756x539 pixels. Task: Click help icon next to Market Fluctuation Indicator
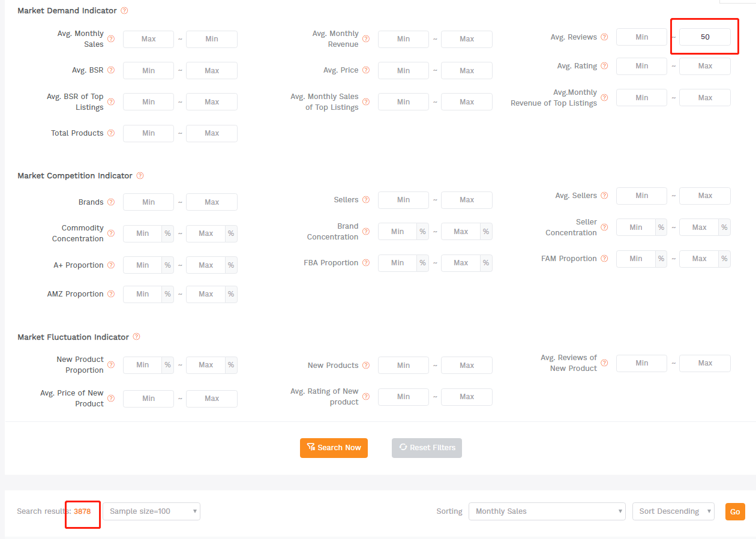tap(136, 337)
